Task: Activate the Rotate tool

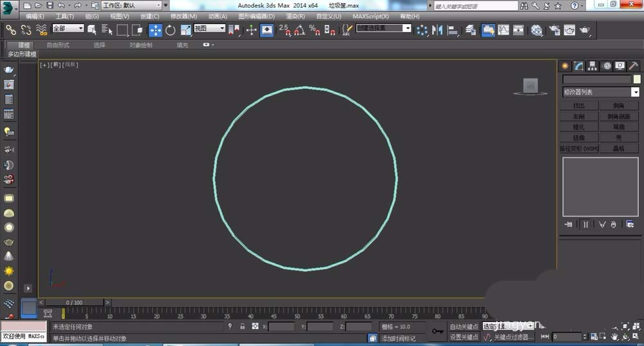Action: [x=171, y=30]
